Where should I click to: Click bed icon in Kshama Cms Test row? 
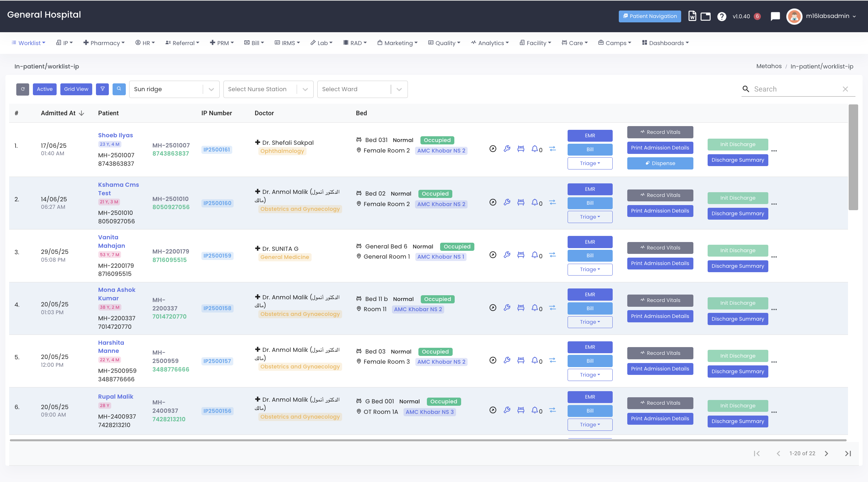521,202
